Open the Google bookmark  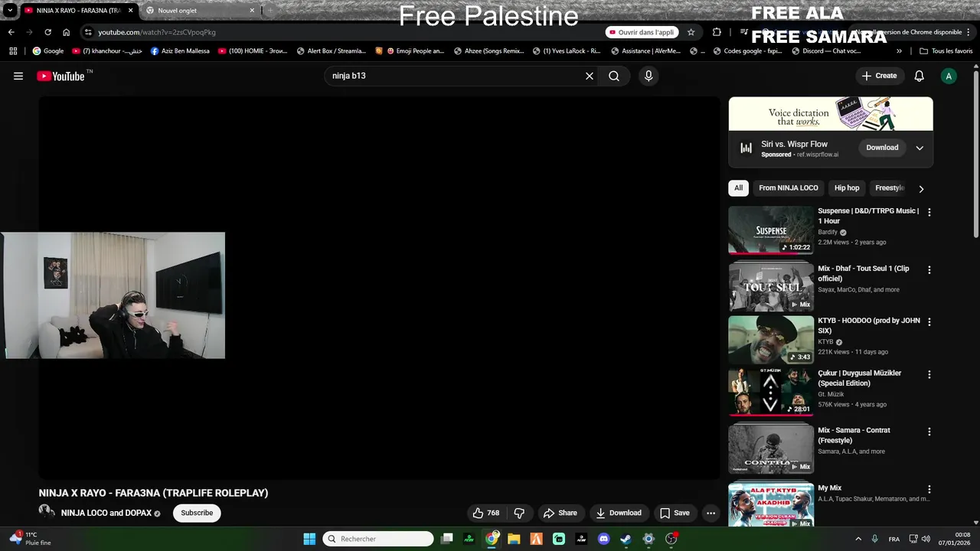click(x=48, y=51)
